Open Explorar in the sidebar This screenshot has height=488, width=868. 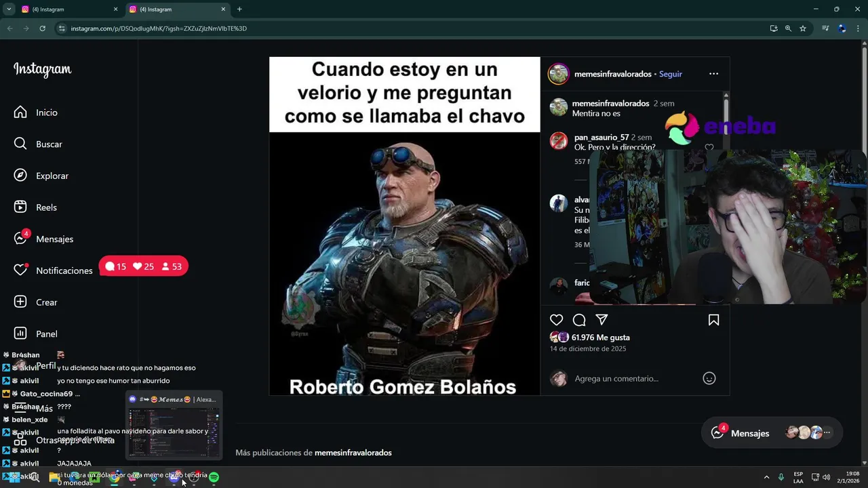[x=52, y=176]
